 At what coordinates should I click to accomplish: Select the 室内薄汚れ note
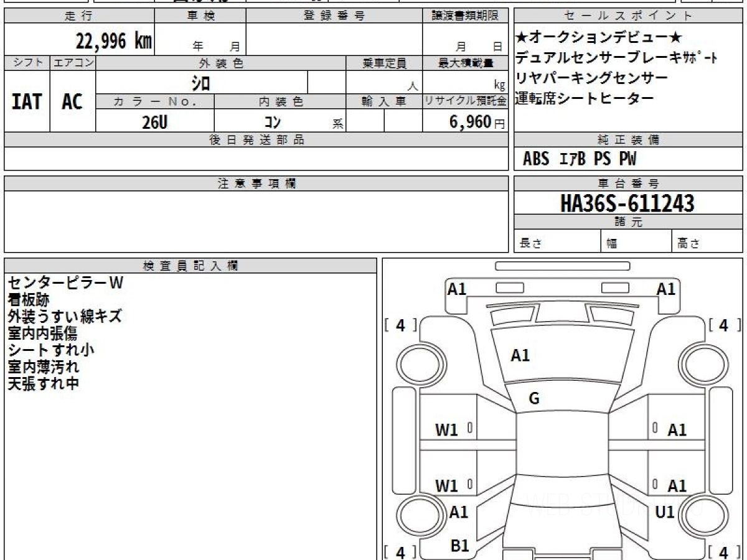click(x=43, y=367)
